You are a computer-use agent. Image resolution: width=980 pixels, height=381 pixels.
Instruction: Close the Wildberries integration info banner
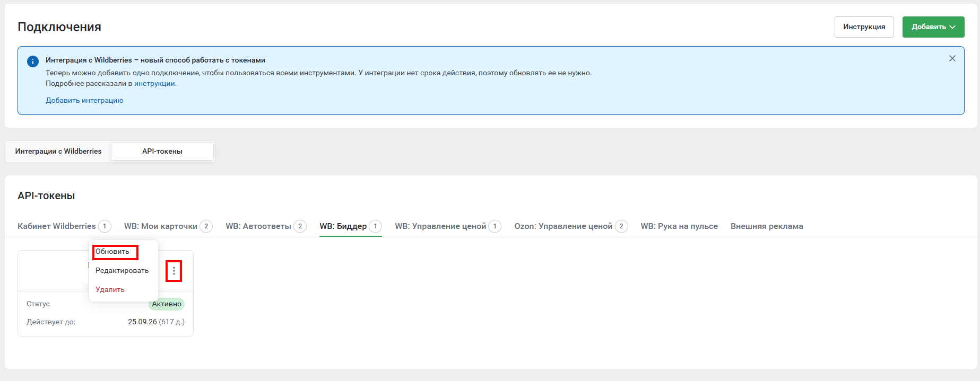952,58
